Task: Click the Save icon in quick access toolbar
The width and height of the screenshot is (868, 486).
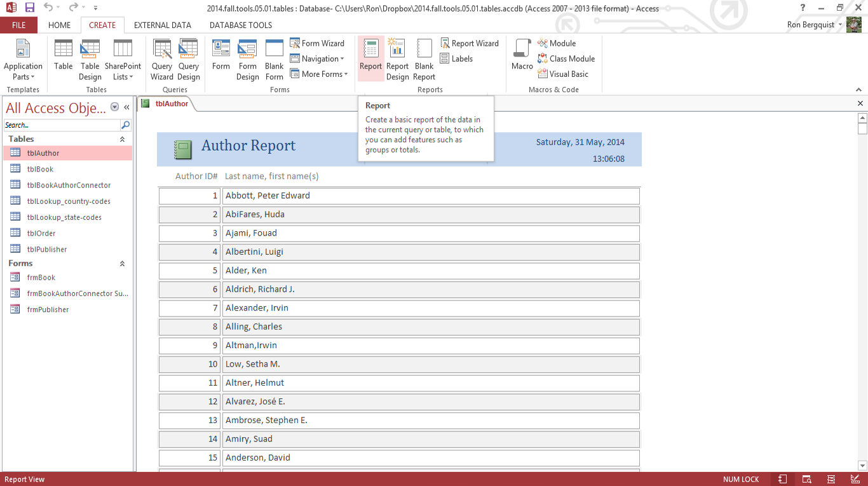Action: 30,8
